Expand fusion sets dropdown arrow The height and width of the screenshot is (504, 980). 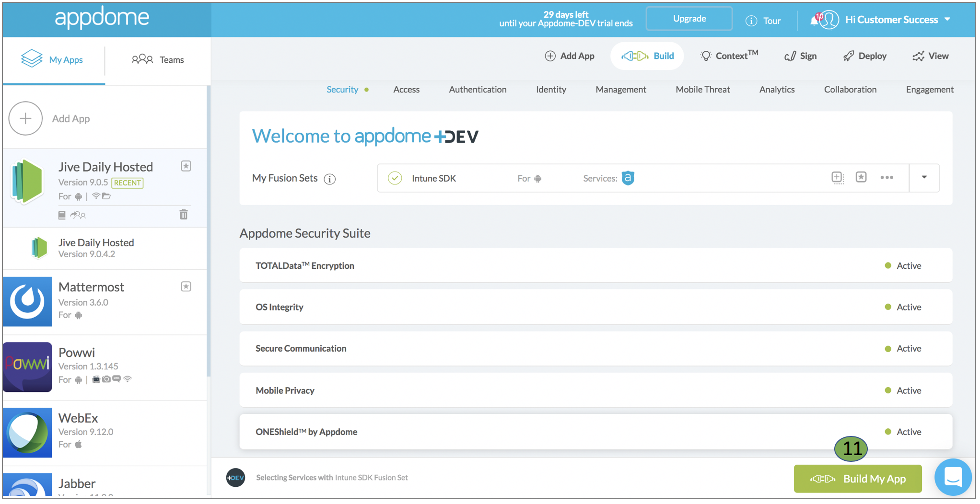[x=924, y=178]
